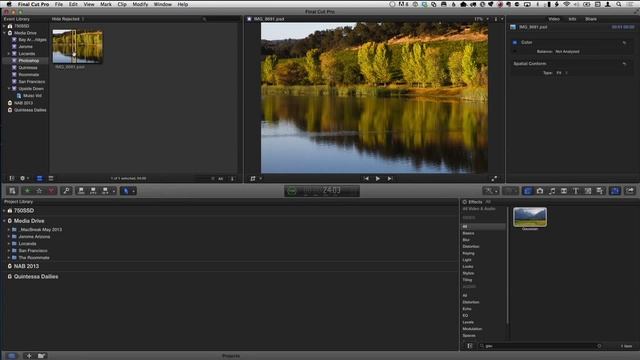This screenshot has height=360, width=640.
Task: Open the Generators browser icon
Action: click(588, 191)
